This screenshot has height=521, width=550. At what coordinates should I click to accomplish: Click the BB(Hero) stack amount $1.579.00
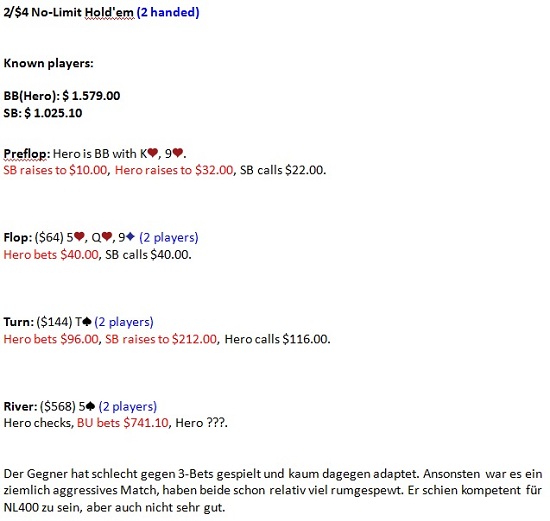(91, 96)
